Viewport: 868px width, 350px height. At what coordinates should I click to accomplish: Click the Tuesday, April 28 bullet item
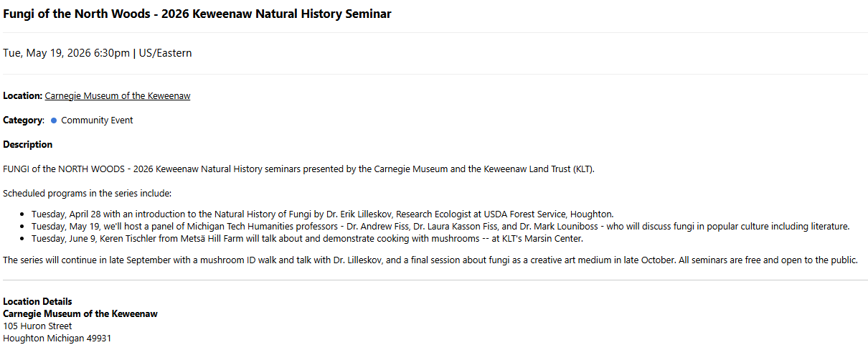pyautogui.click(x=322, y=214)
